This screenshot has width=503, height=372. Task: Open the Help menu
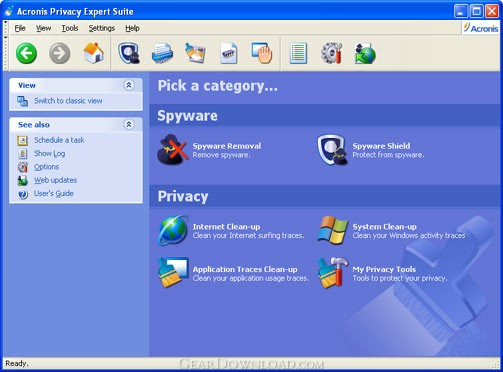click(132, 28)
